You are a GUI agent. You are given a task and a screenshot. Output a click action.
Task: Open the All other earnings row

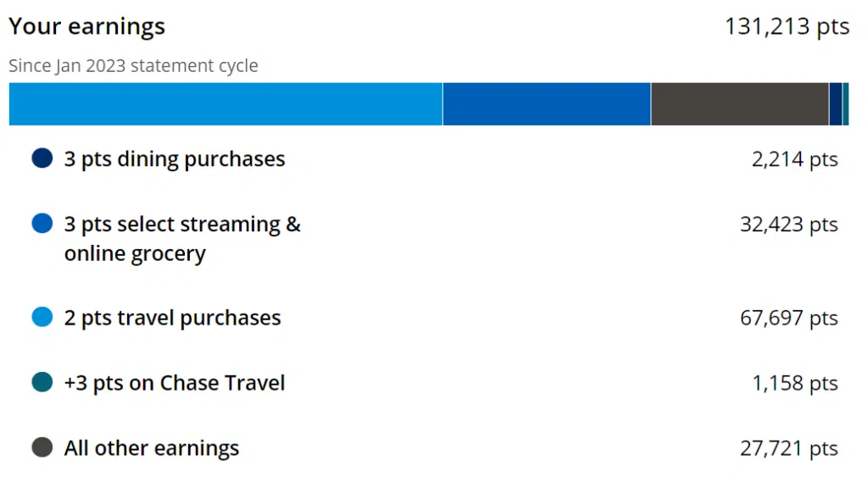(435, 447)
